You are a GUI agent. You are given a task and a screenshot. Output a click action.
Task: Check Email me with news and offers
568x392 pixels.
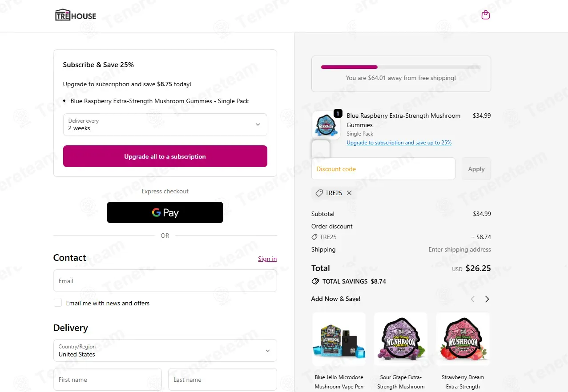pyautogui.click(x=58, y=303)
